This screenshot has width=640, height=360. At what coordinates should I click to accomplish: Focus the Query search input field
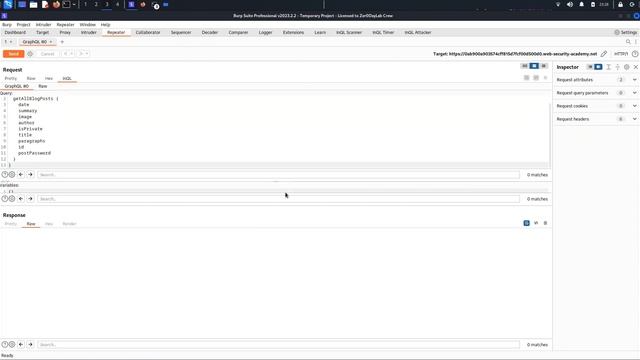click(278, 175)
